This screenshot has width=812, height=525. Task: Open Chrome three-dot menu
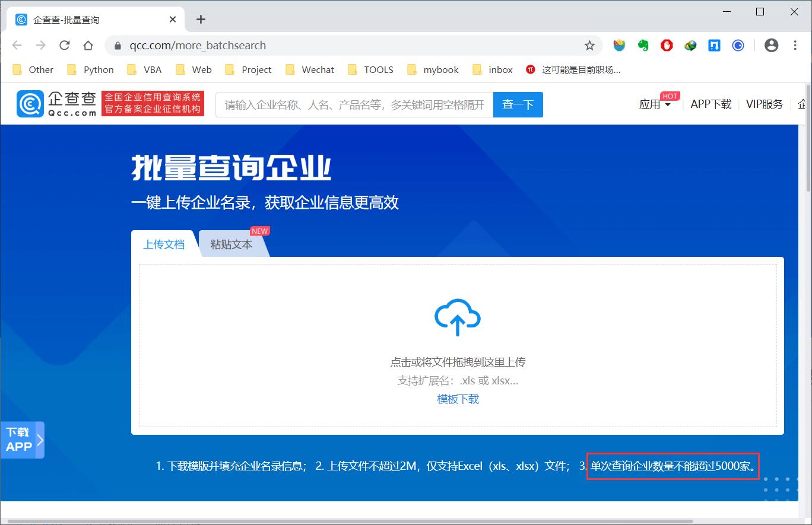click(x=795, y=45)
